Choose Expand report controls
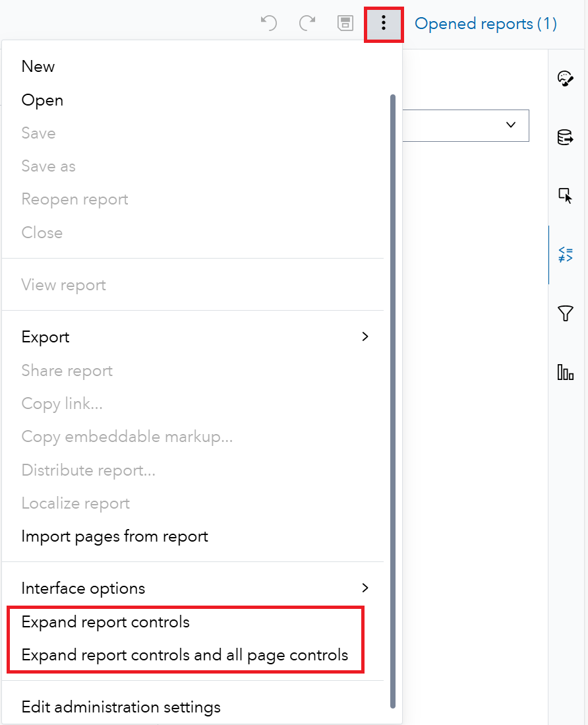 (105, 621)
